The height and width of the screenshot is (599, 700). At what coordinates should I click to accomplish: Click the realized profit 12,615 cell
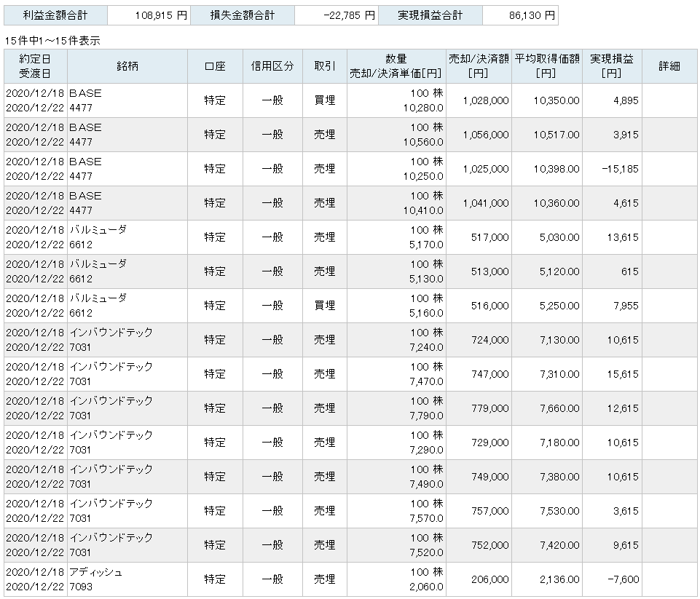pos(612,408)
